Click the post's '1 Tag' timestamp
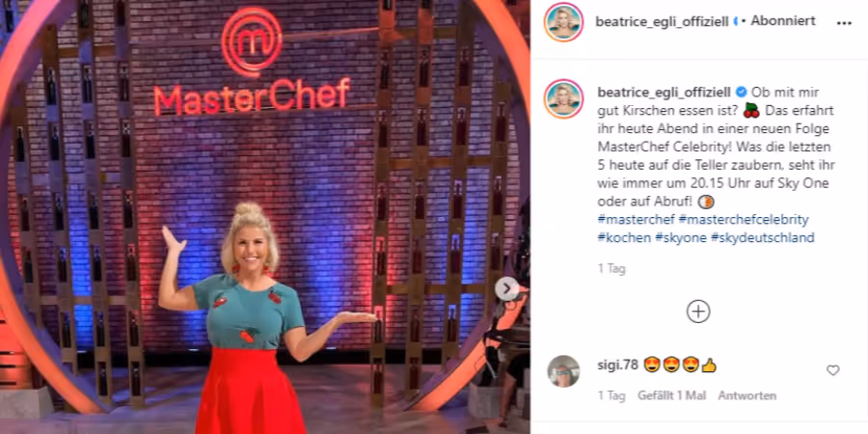This screenshot has height=434, width=868. (611, 269)
